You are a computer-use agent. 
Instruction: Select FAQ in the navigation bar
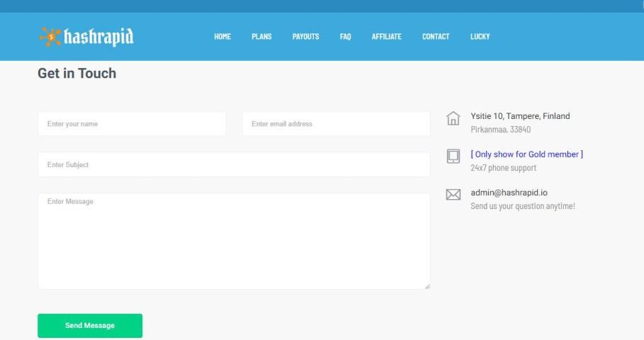tap(345, 37)
